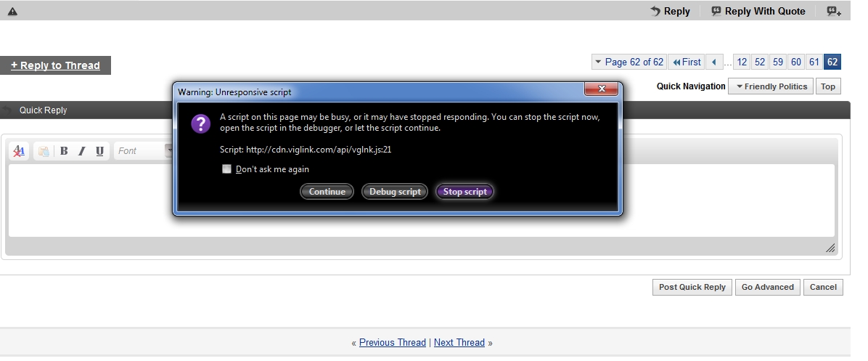Toggle italic formatting in Quick Reply
Image resolution: width=868 pixels, height=361 pixels.
point(82,151)
